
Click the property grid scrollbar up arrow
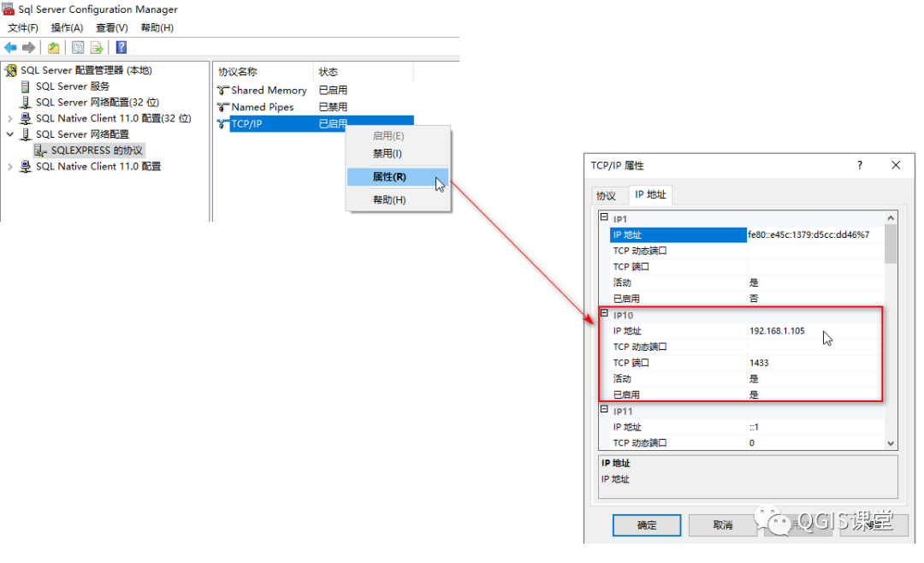coord(891,218)
